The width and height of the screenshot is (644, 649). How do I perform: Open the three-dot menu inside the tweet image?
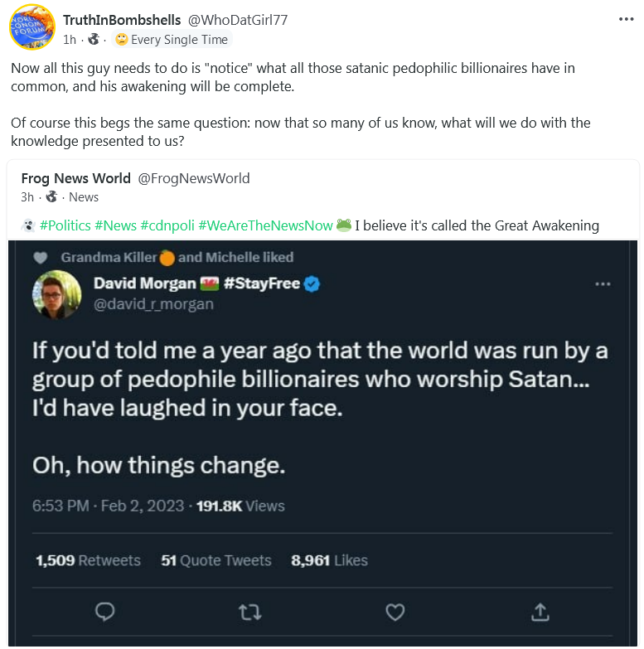(603, 284)
